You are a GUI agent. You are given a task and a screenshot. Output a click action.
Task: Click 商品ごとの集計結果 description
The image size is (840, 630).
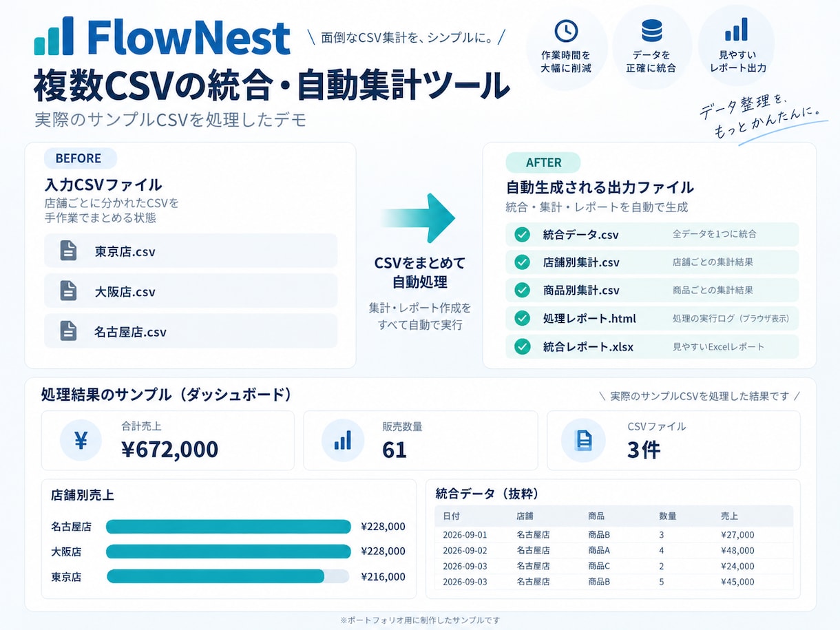point(713,290)
